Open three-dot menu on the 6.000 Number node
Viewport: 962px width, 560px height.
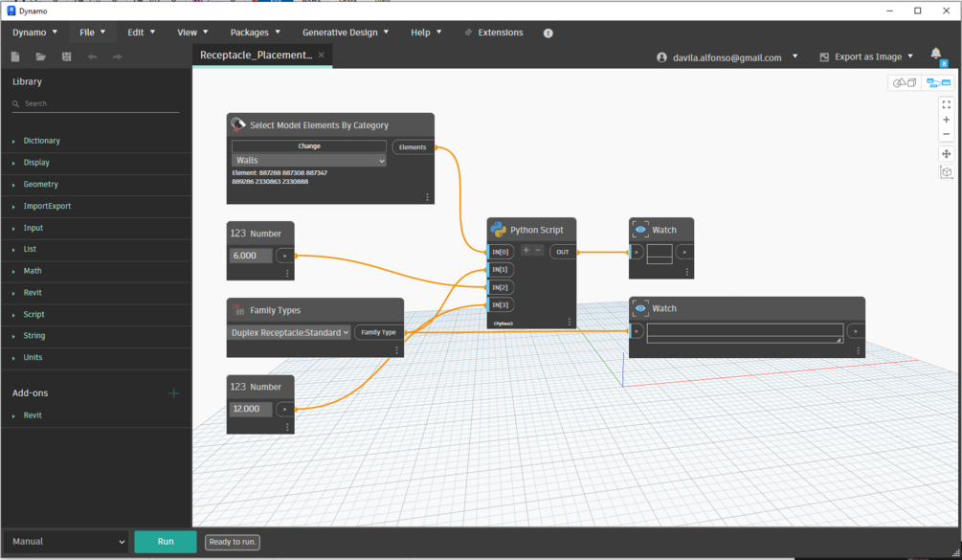coord(287,274)
